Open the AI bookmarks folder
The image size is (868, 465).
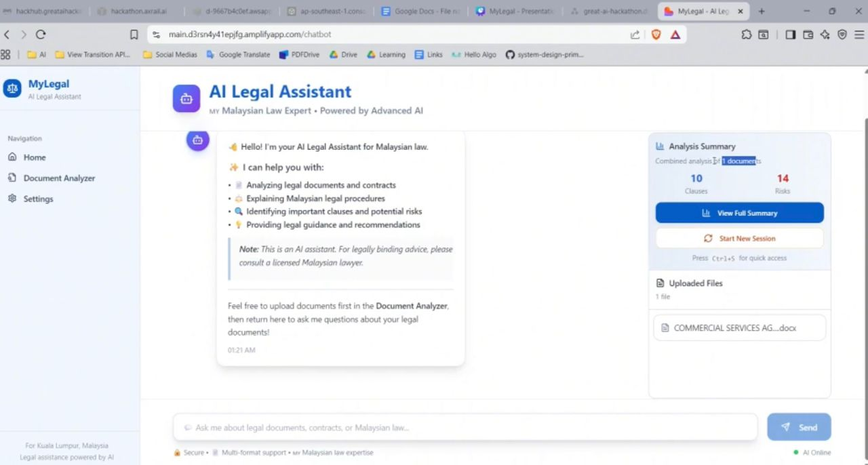[38, 54]
